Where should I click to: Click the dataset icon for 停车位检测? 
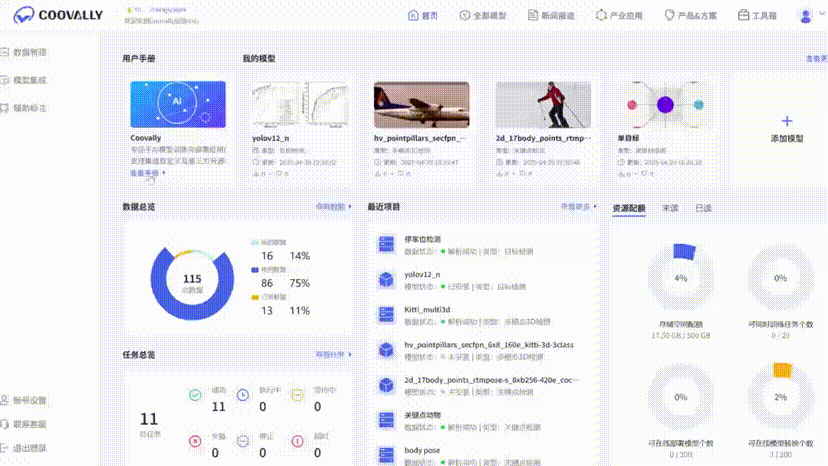click(x=386, y=244)
